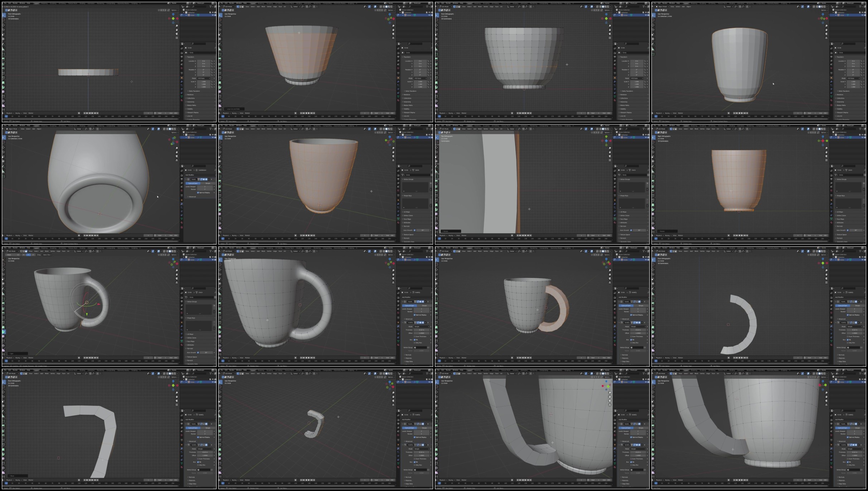This screenshot has height=491, width=868.
Task: In the cup-bottom closeup frame, toggle Circle eye visibility in outliner
Action: (213, 137)
